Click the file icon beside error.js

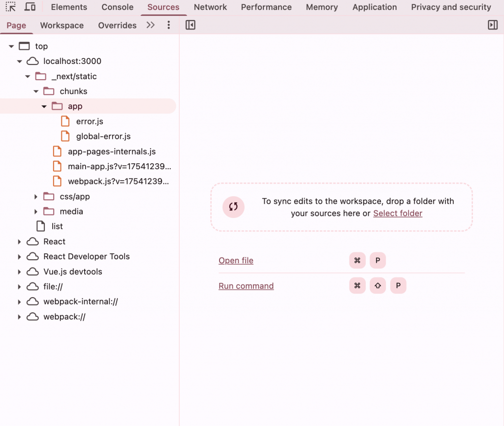pos(65,121)
